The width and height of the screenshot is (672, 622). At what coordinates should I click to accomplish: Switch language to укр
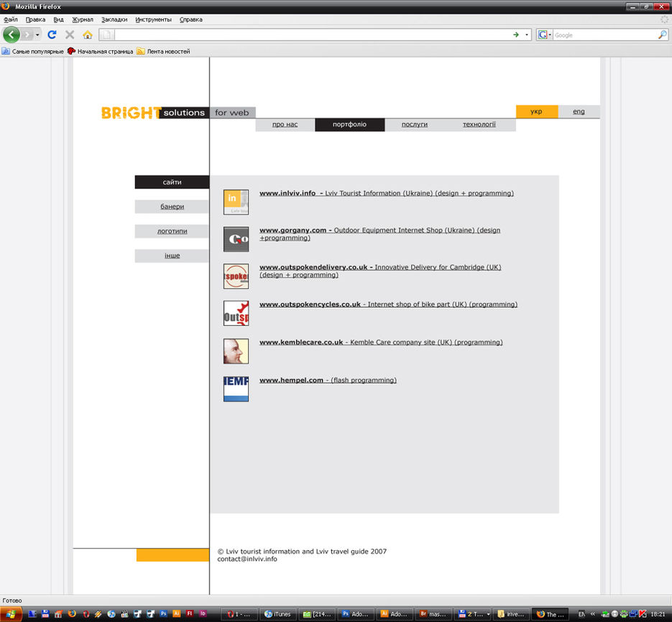coord(537,111)
